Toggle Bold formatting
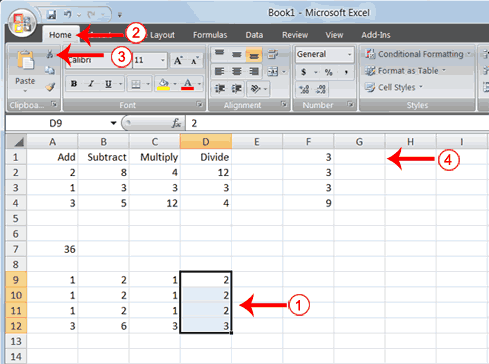 coord(74,84)
